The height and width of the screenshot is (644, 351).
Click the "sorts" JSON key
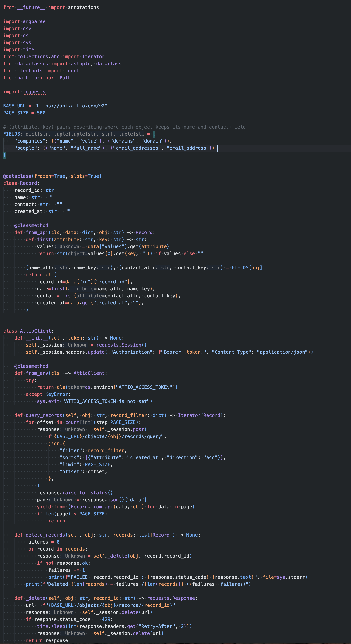pos(69,457)
